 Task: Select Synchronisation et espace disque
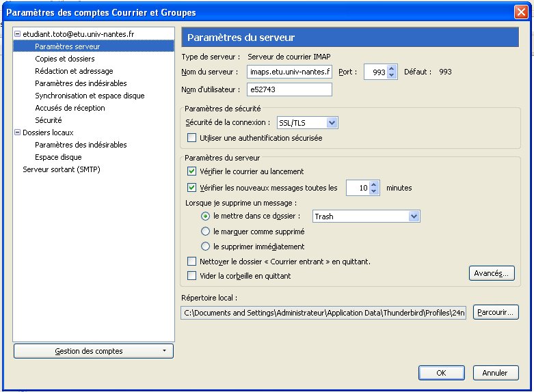pos(90,96)
